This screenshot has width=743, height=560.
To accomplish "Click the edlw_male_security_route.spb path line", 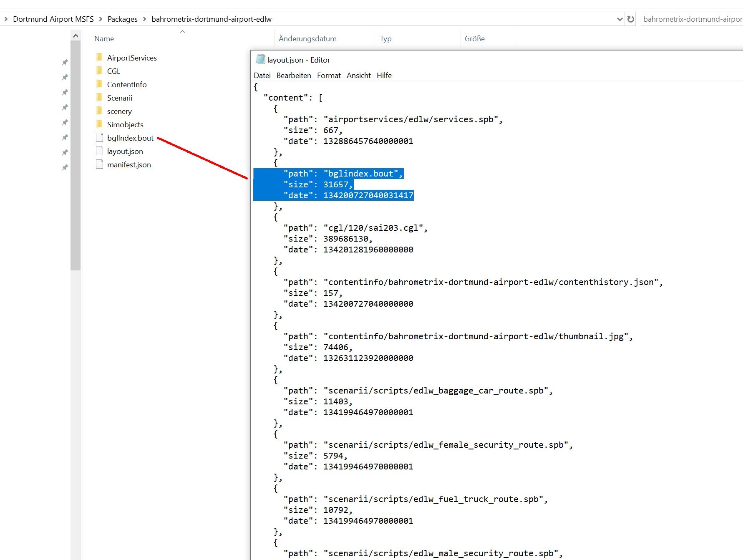I will [x=423, y=553].
